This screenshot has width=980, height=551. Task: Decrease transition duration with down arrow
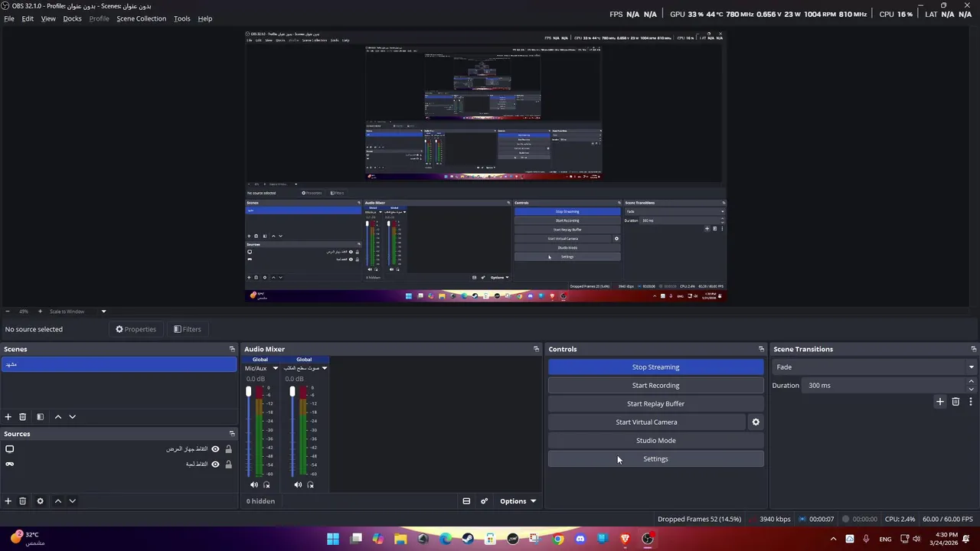coord(972,389)
